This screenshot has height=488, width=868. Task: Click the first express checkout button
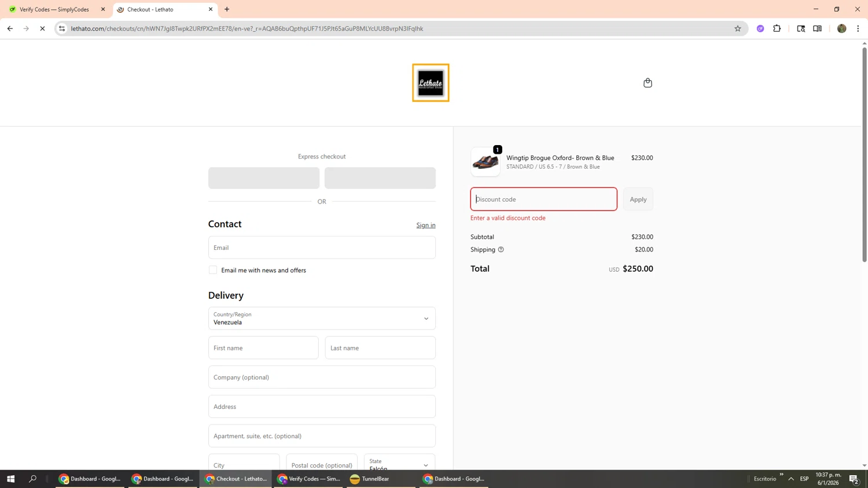(264, 178)
